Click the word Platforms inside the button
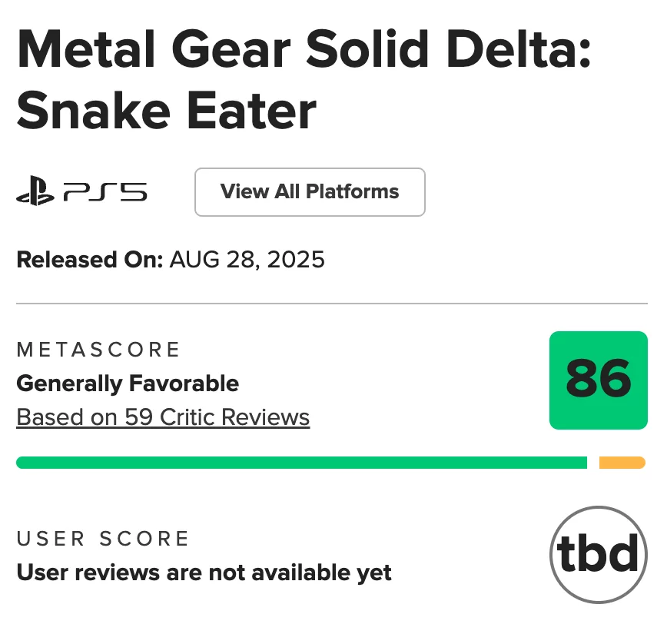The image size is (667, 644). pos(352,191)
